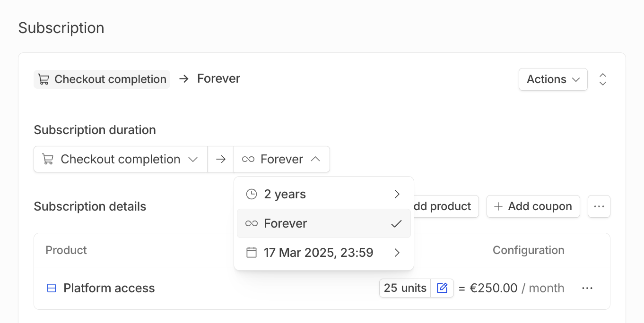Click the collapse/expand arrows beside Actions

coord(602,79)
